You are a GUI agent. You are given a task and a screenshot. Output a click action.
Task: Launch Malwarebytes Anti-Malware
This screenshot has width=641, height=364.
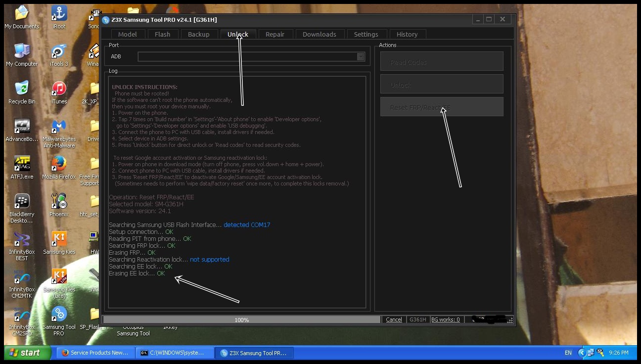(59, 133)
